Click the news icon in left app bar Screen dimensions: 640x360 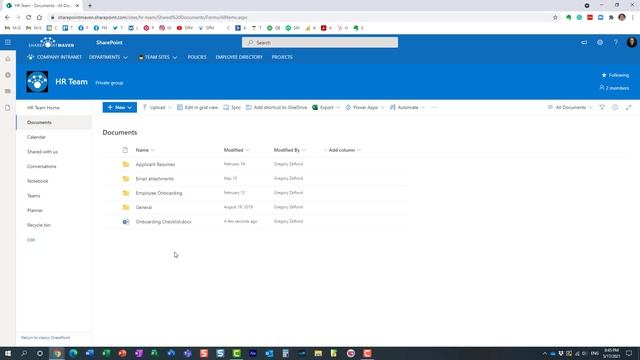pyautogui.click(x=8, y=91)
